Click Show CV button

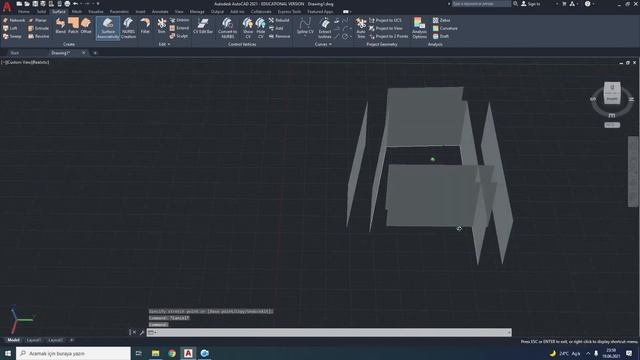tap(248, 28)
